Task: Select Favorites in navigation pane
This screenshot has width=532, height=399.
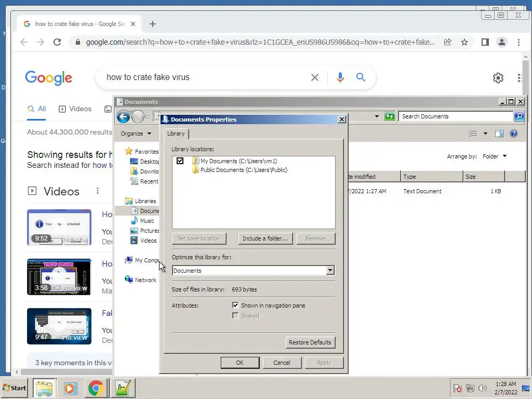Action: tap(142, 152)
